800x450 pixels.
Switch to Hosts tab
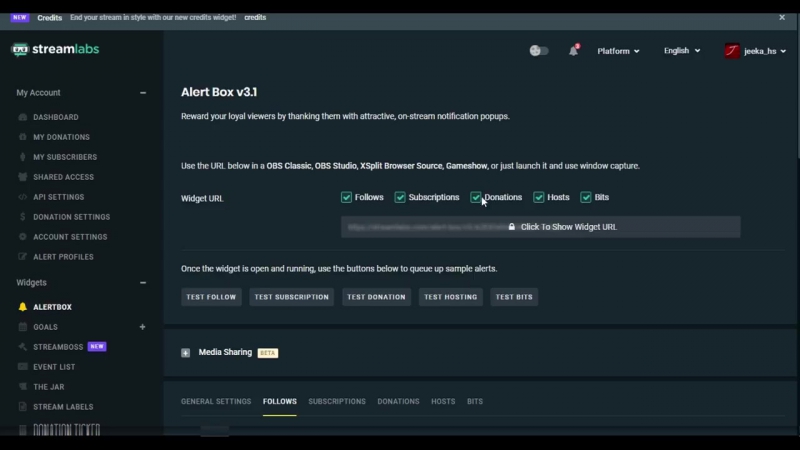[x=443, y=402]
